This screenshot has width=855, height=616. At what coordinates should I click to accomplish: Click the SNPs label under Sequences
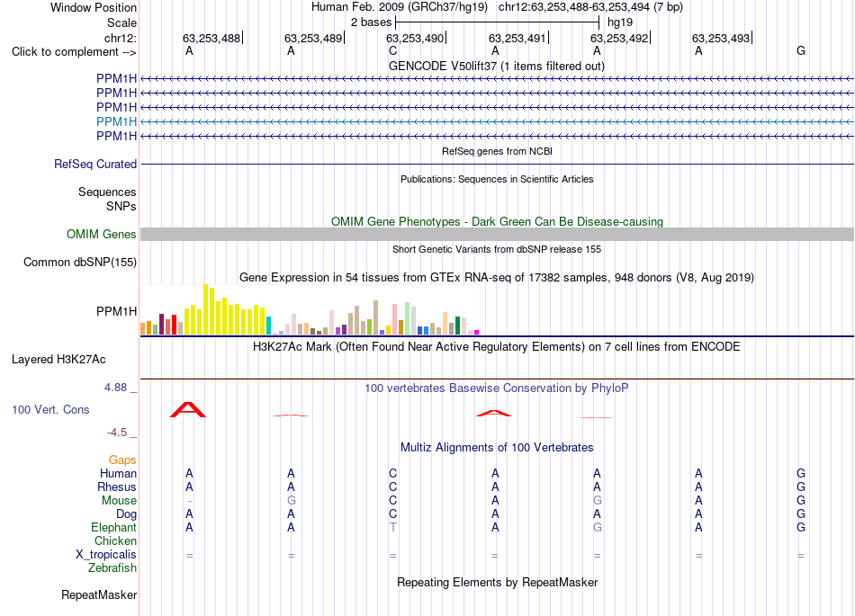[121, 207]
